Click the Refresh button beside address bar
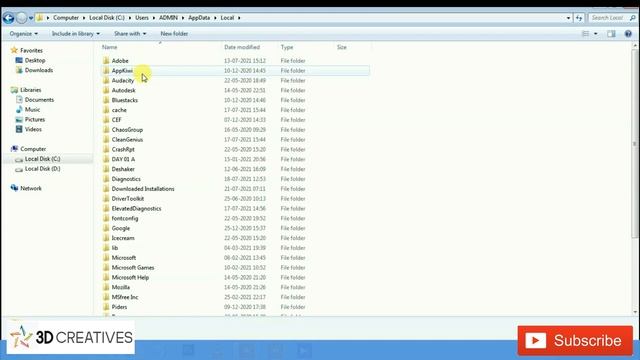Image resolution: width=640 pixels, height=360 pixels. coord(579,18)
